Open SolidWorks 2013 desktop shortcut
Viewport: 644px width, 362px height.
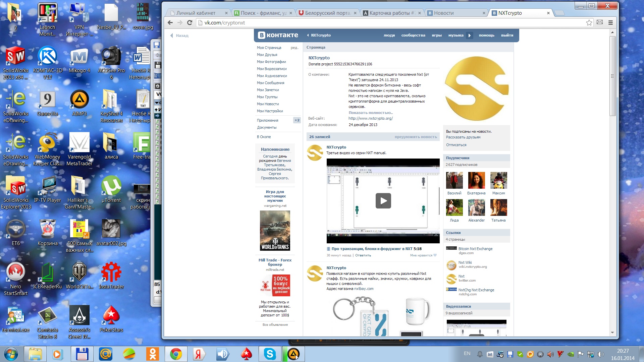tap(15, 63)
